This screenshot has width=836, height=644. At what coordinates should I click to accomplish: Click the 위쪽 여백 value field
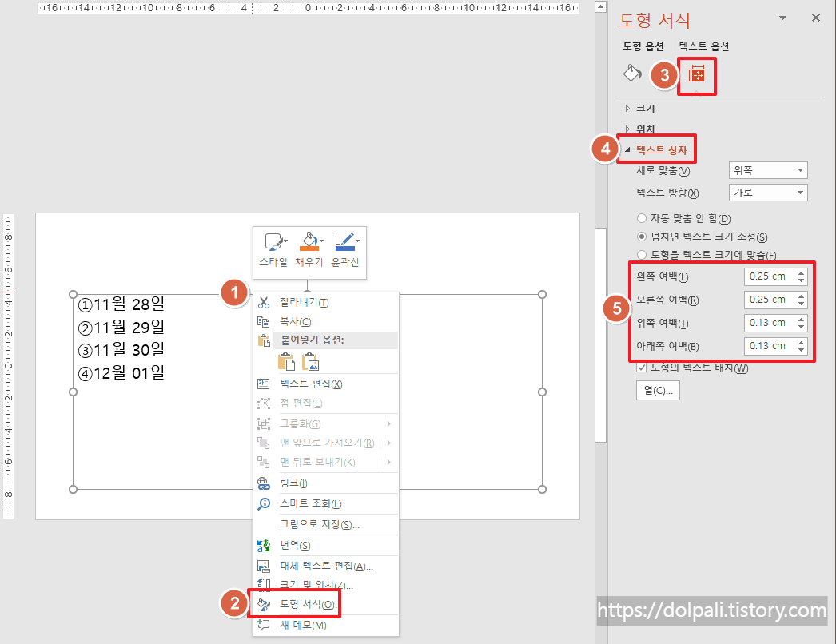pyautogui.click(x=770, y=323)
